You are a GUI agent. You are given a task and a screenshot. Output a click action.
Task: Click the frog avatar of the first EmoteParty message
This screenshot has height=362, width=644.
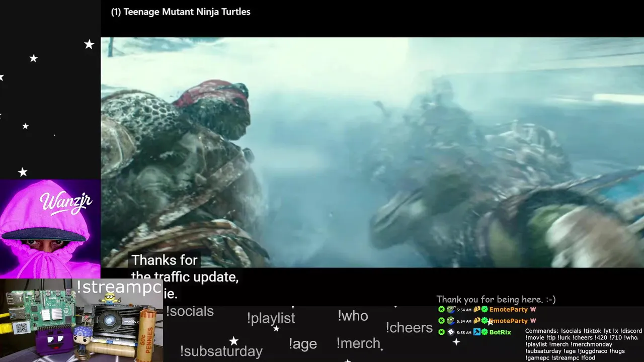pyautogui.click(x=451, y=309)
